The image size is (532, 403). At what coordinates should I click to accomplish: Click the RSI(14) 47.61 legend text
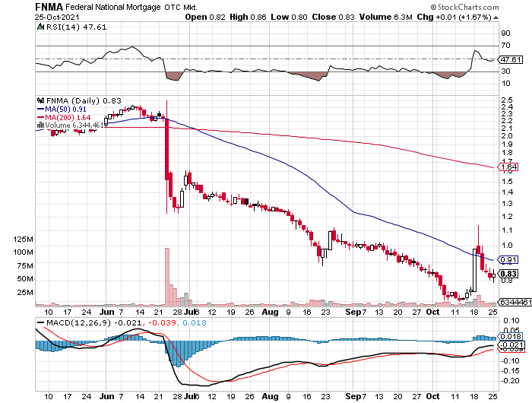pos(76,27)
